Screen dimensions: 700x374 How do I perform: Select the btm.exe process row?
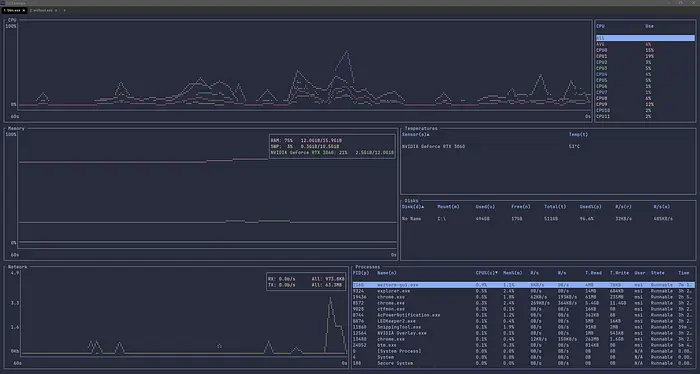pyautogui.click(x=523, y=345)
